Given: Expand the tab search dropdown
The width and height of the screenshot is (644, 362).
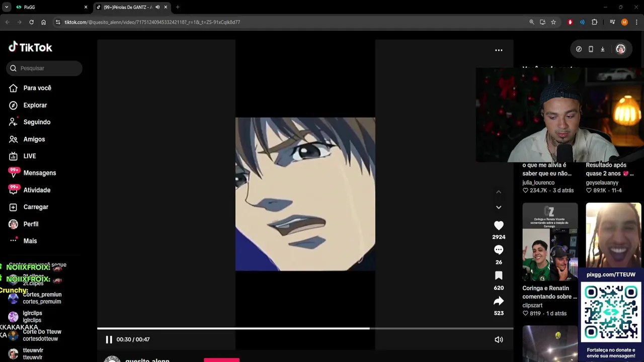Looking at the screenshot, I should pos(7,7).
